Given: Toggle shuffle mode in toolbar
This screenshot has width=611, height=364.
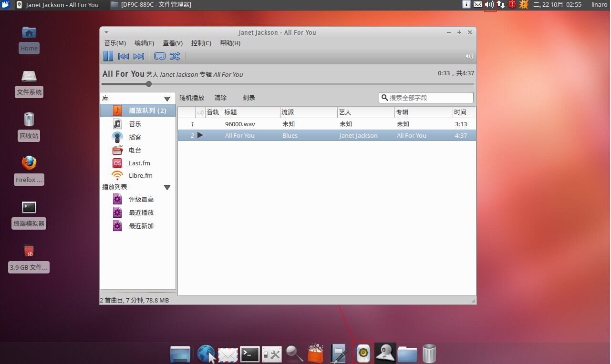Looking at the screenshot, I should tap(175, 56).
